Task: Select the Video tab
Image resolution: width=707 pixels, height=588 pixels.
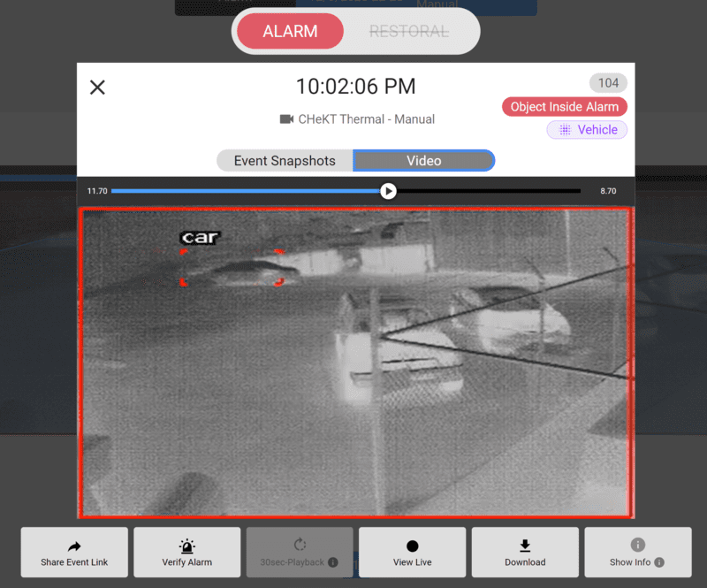Action: click(x=423, y=161)
